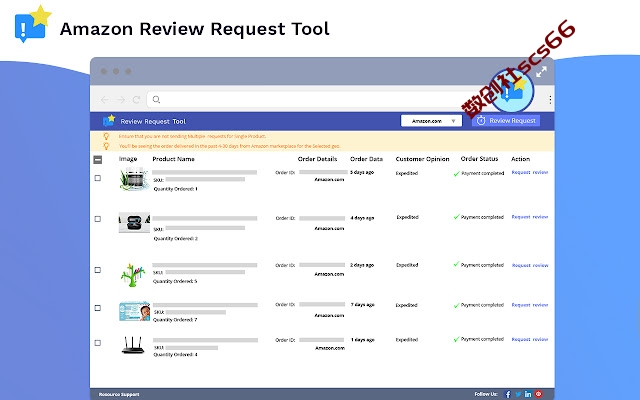Click Request review for 7 days ago order
Image resolution: width=640 pixels, height=400 pixels.
point(530,305)
